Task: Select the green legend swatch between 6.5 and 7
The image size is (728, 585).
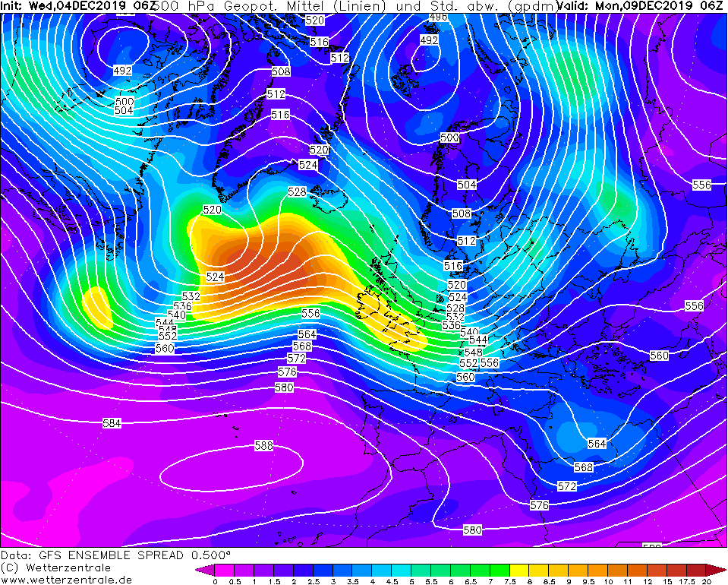Action: click(481, 570)
